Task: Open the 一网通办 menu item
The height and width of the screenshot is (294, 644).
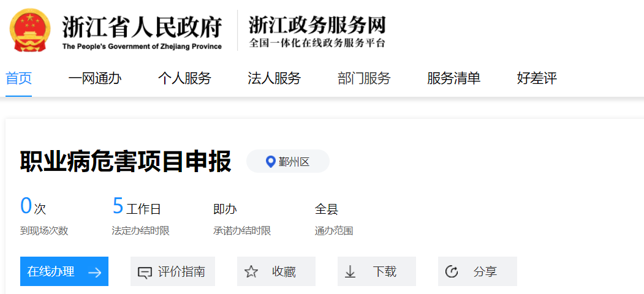Action: (95, 78)
